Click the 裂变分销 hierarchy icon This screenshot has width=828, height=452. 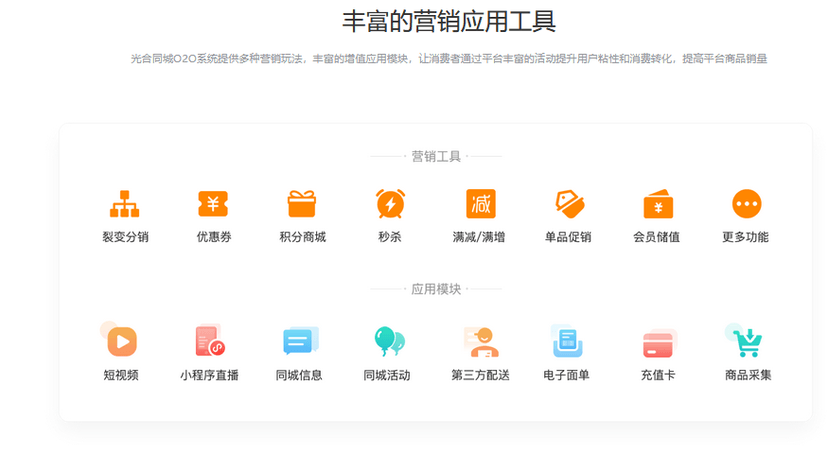(125, 204)
